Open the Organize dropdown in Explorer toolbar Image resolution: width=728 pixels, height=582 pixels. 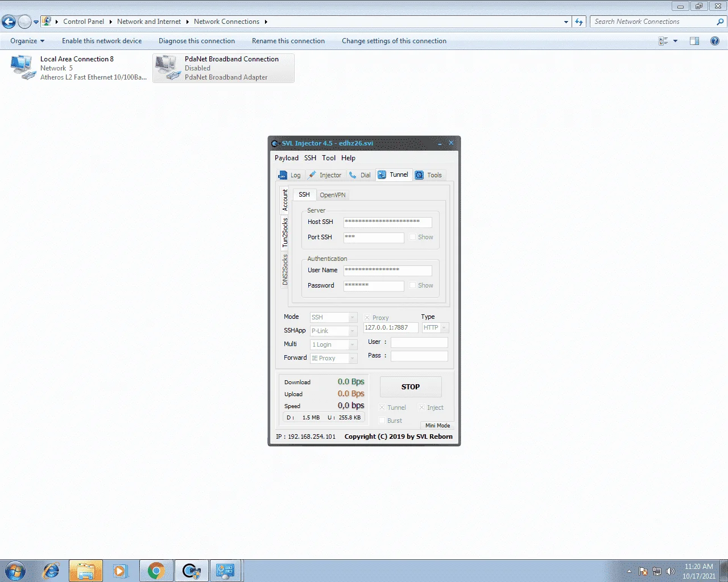point(27,41)
